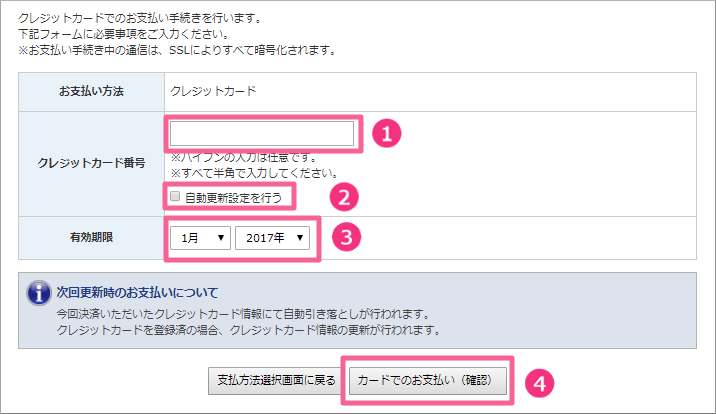716x414 pixels.
Task: Click the 有効期限 label cell
Action: [x=91, y=238]
